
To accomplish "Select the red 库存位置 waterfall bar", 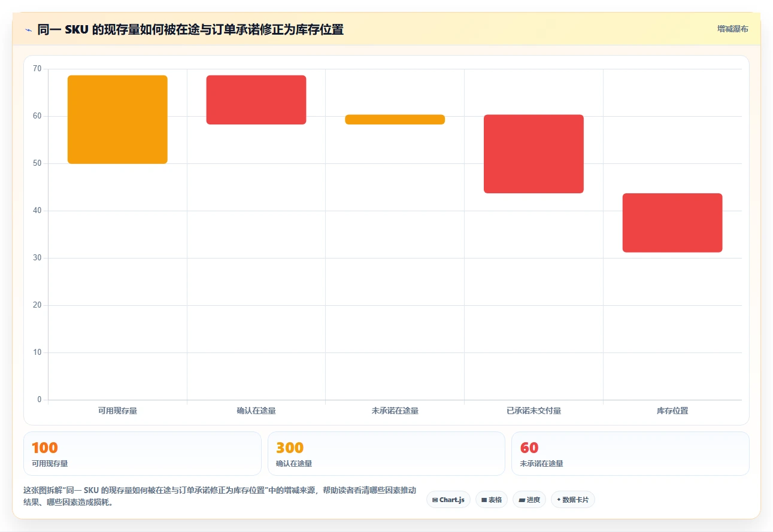I will [672, 223].
